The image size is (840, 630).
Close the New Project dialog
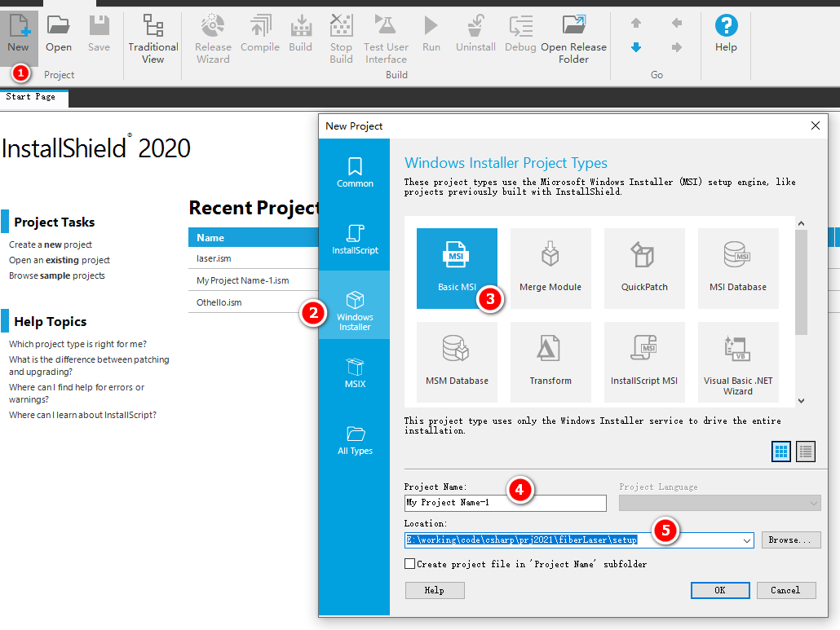tap(816, 126)
